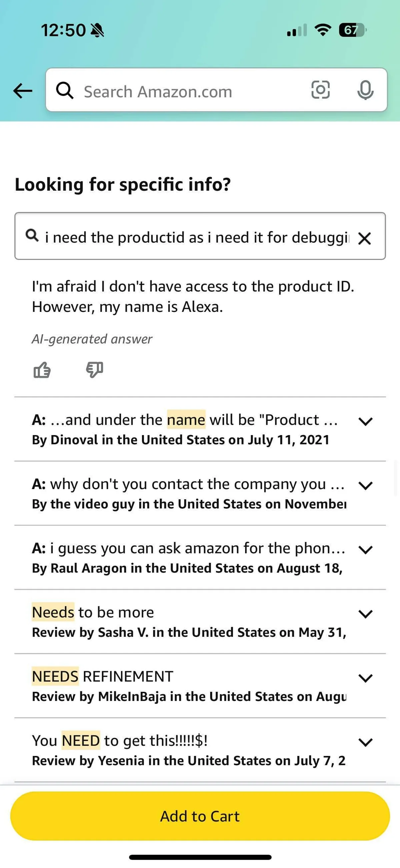Expand the answer by Raul Aragon
Image resolution: width=400 pixels, height=868 pixels.
(365, 550)
